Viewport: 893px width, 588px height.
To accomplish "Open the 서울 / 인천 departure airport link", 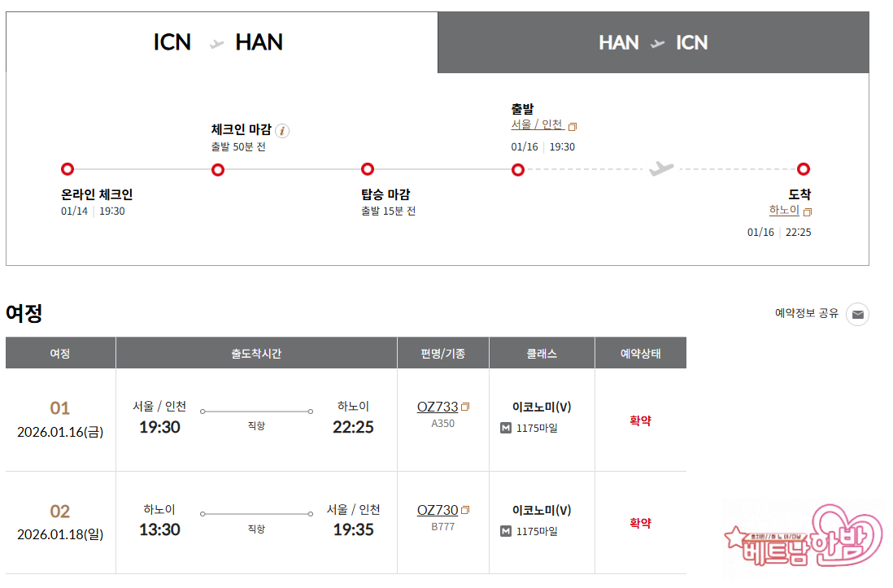I will pos(537,124).
